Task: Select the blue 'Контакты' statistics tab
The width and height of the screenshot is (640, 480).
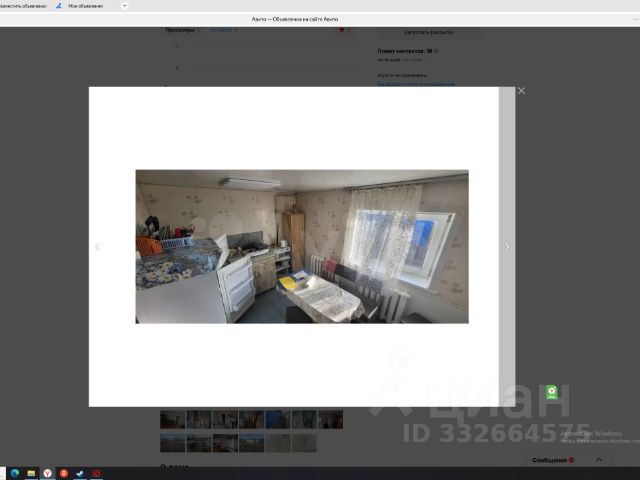Action: [221, 30]
